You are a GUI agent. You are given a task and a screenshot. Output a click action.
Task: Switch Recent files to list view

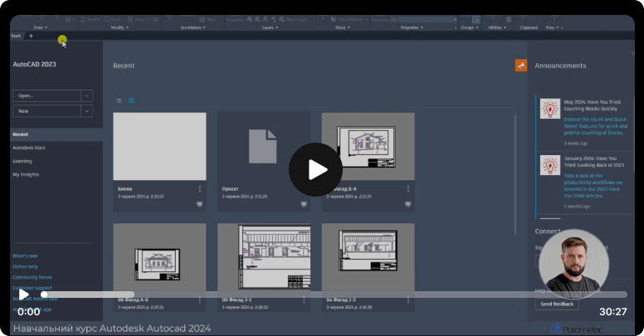click(119, 100)
